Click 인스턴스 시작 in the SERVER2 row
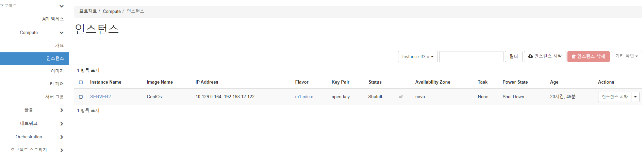The width and height of the screenshot is (644, 155). click(x=614, y=97)
